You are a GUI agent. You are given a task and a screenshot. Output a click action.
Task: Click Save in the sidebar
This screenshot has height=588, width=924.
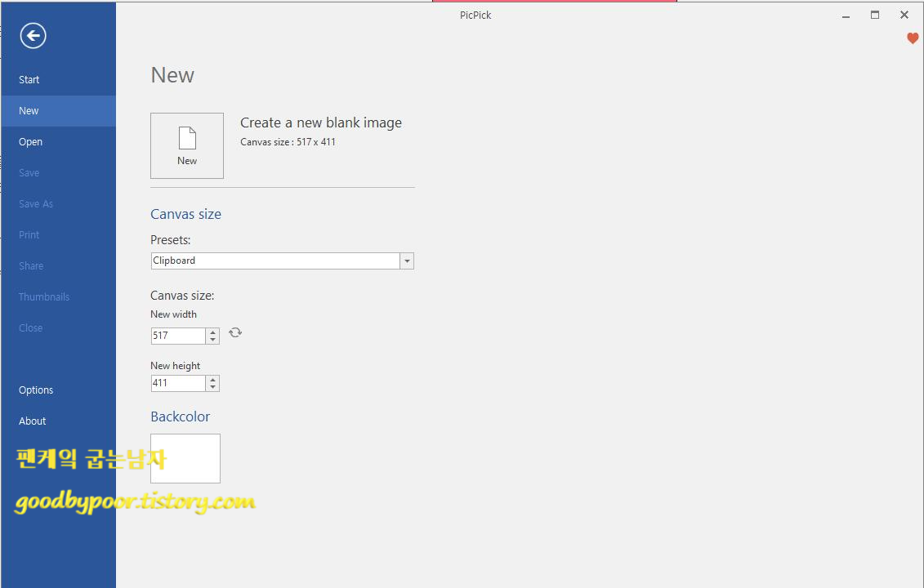coord(58,172)
